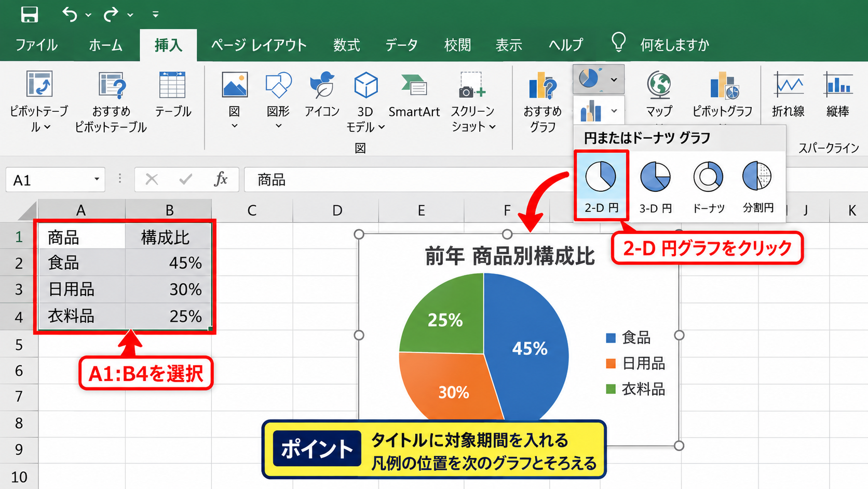The width and height of the screenshot is (868, 489).
Task: Expand Redo history dropdown arrow
Action: pos(130,15)
